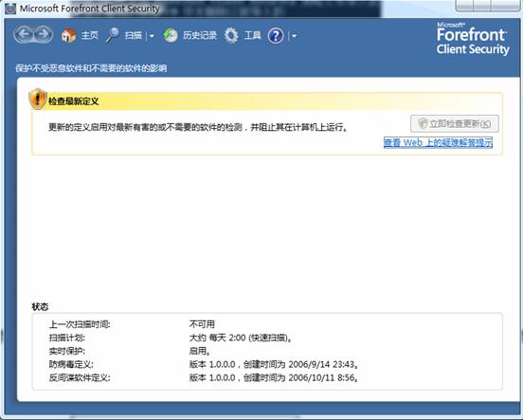Click the 立即检查更新 button

click(x=455, y=123)
